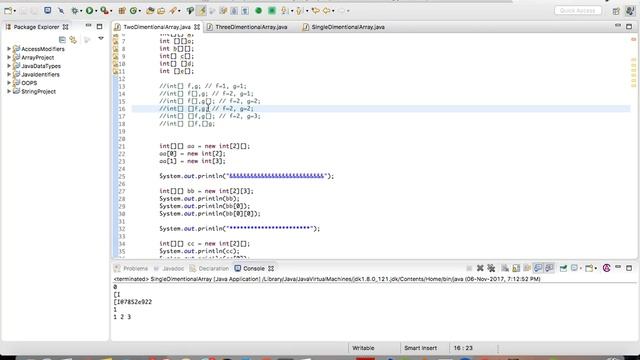Expand the ArrayProject project
The width and height of the screenshot is (640, 360).
9,57
